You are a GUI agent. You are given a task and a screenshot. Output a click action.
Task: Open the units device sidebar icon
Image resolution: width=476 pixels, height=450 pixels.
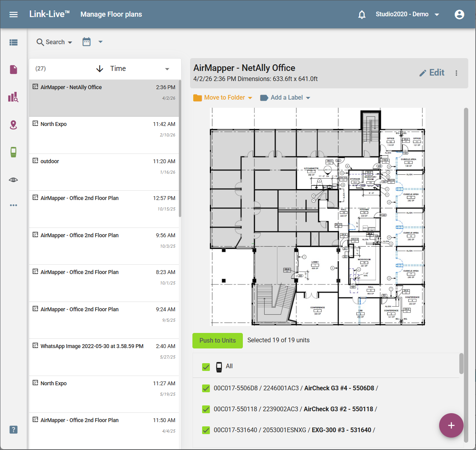(x=14, y=152)
